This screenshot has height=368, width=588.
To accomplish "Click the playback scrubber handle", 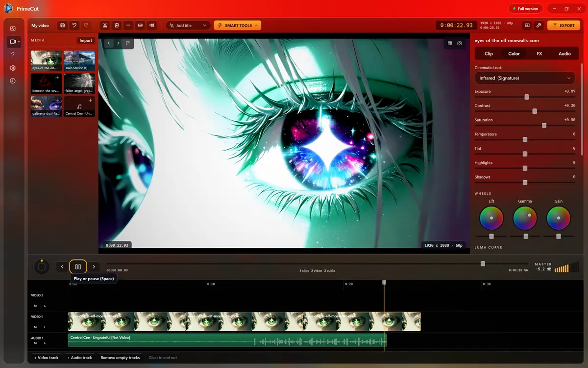I will pos(483,263).
